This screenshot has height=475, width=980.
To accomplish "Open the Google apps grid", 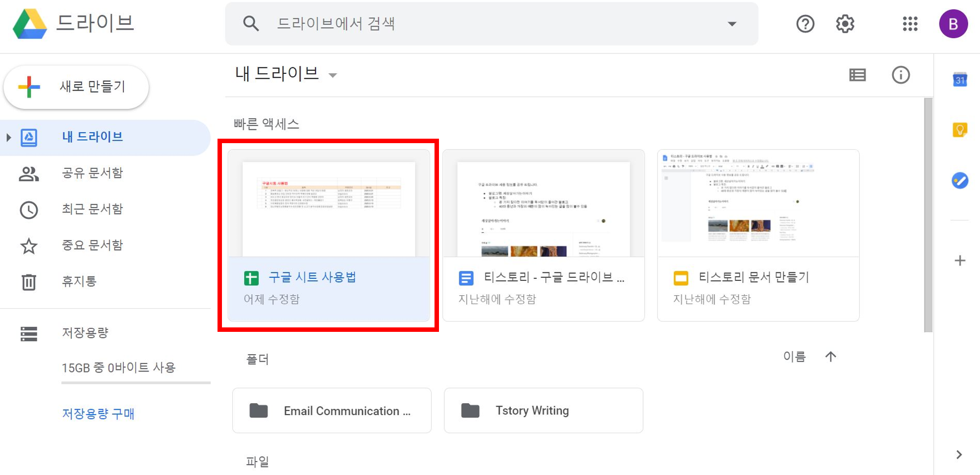I will pos(910,24).
